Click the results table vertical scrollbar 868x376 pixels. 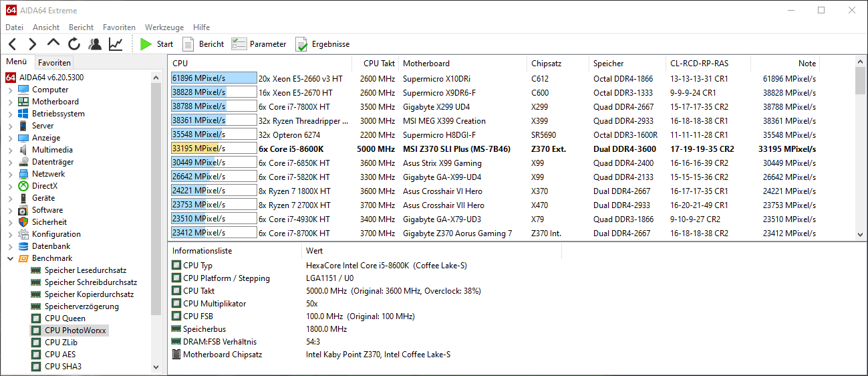tap(860, 147)
